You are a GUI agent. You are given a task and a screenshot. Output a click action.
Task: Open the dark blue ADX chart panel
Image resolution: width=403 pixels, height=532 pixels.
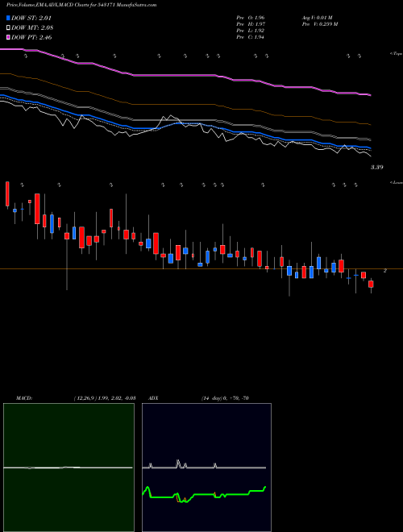tap(206, 468)
